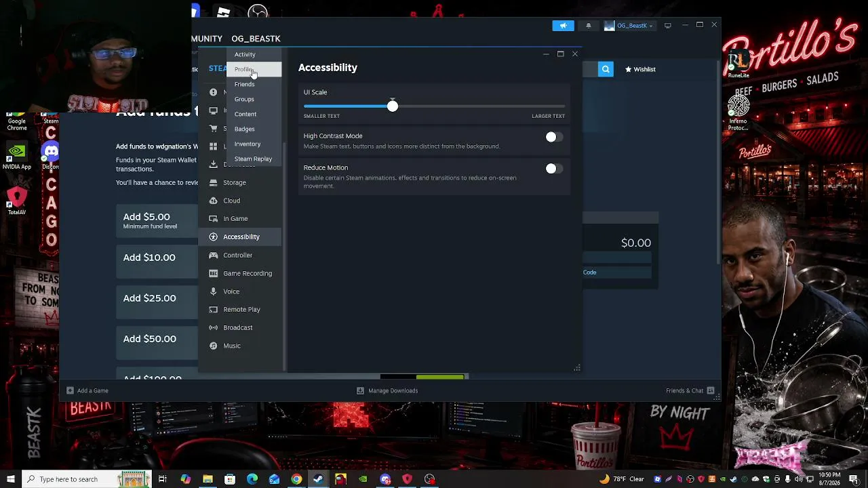
Task: Open the TotalAV desktop shortcut
Action: click(x=17, y=201)
